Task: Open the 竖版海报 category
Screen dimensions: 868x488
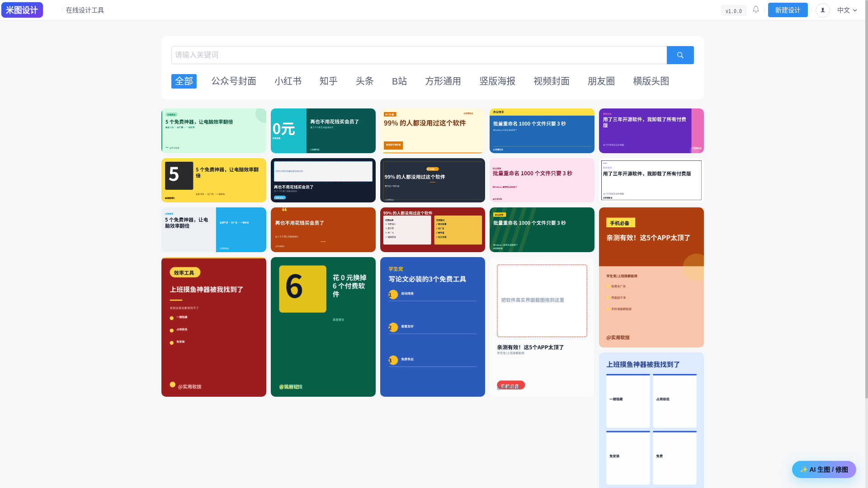Action: 497,81
